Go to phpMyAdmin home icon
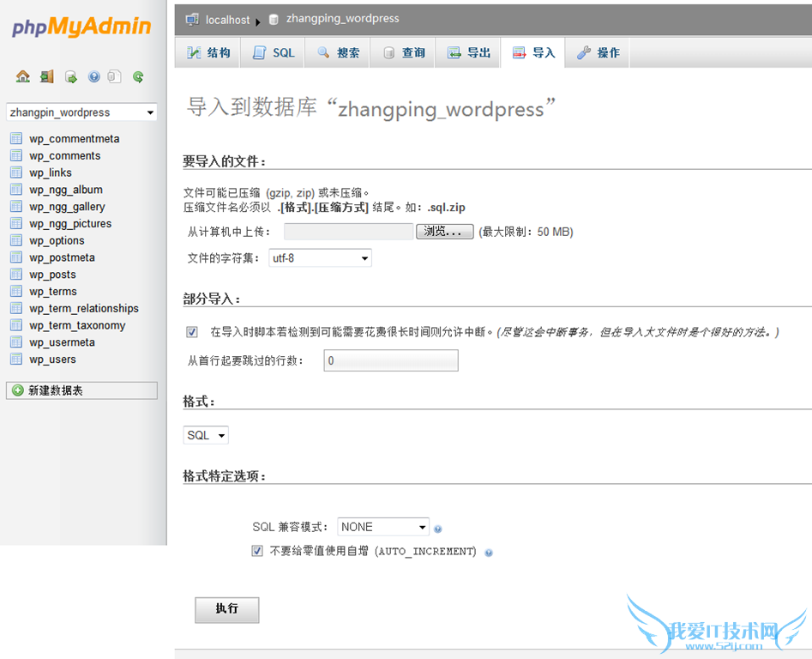The width and height of the screenshot is (812, 659). (23, 76)
